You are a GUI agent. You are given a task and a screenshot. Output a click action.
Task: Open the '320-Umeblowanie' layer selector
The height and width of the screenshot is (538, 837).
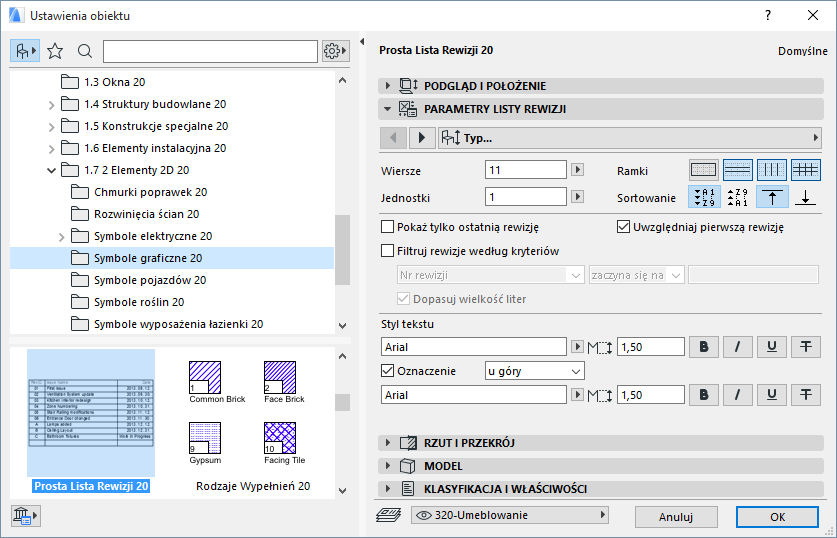tap(509, 516)
